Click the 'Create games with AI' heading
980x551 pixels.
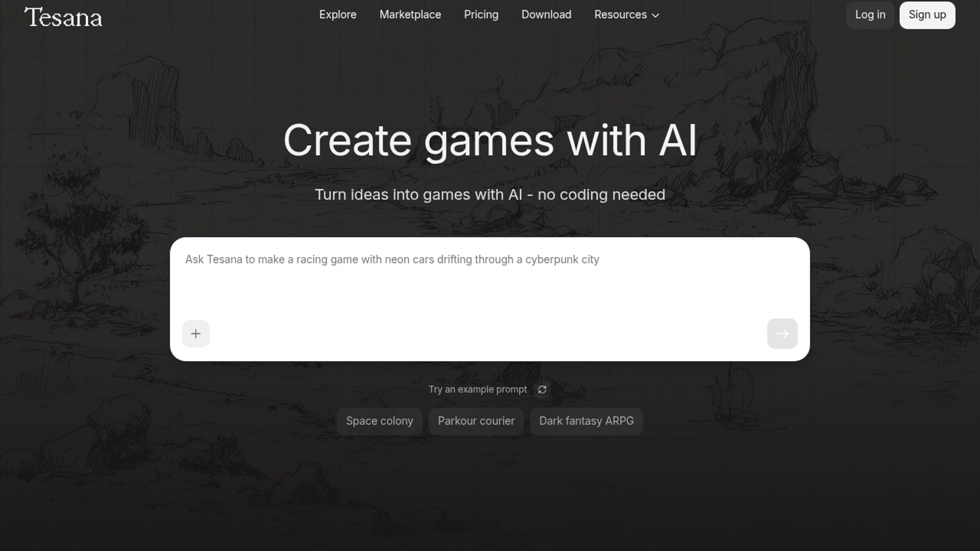(489, 141)
